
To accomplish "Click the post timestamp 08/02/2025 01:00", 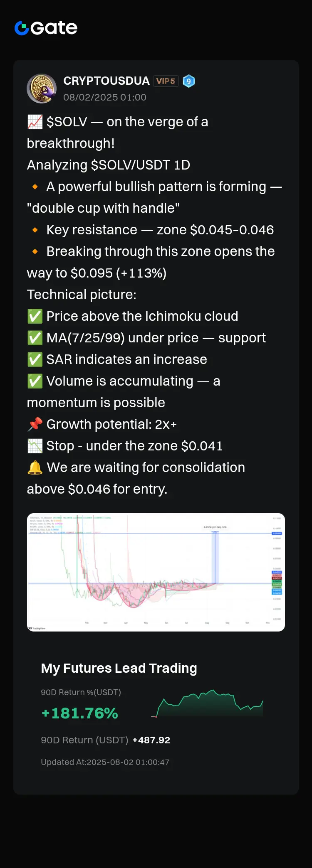I will pos(105,97).
